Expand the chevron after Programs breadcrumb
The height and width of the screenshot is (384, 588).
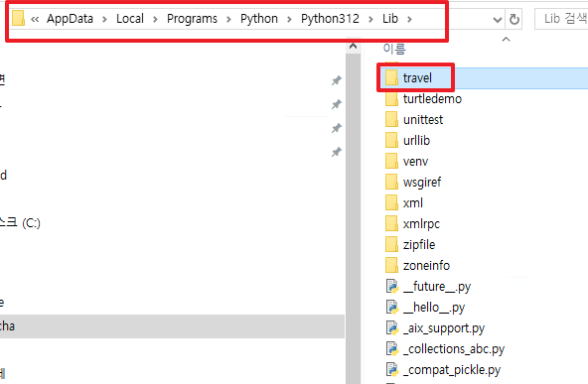pyautogui.click(x=228, y=19)
